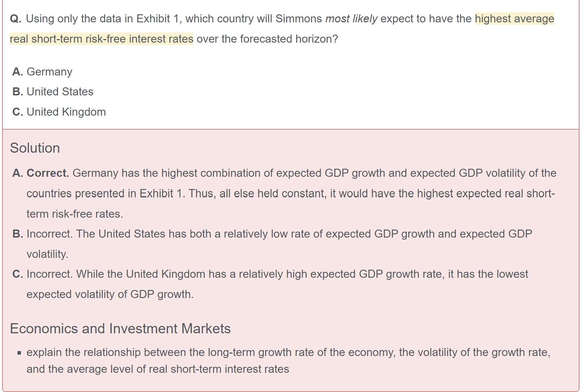Click "B. Incorrect." in the solution

tap(43, 234)
